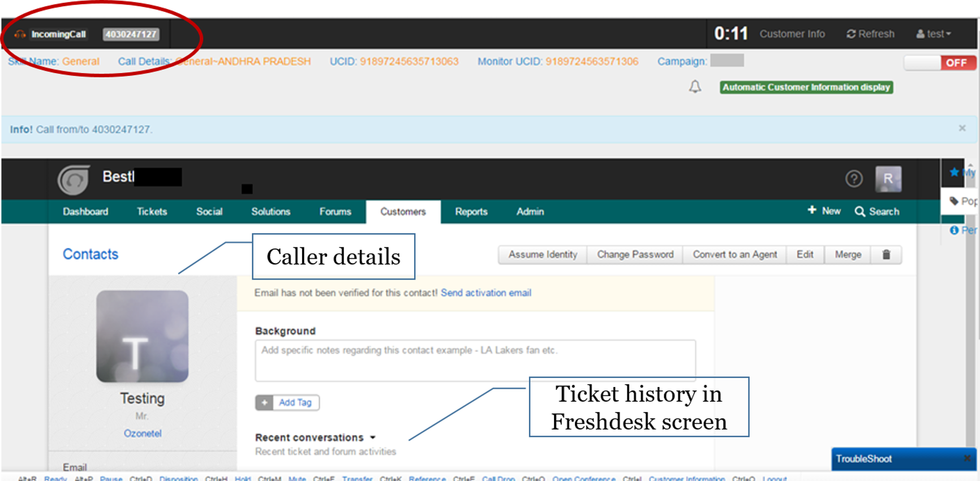Expand the Recent conversations dropdown

[372, 437]
